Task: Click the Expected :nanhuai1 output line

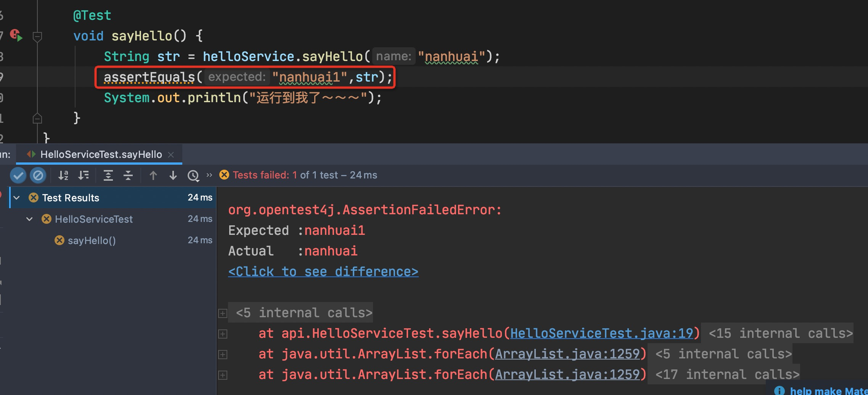Action: pyautogui.click(x=297, y=230)
